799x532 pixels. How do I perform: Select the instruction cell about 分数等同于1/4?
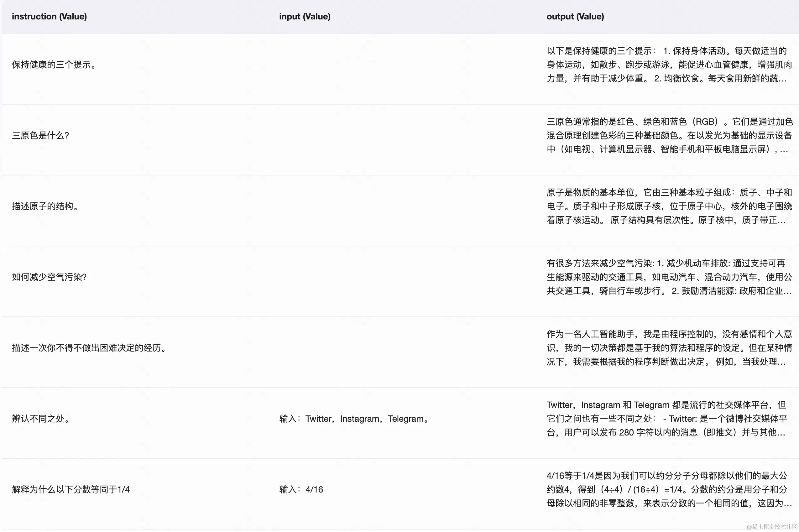point(71,489)
